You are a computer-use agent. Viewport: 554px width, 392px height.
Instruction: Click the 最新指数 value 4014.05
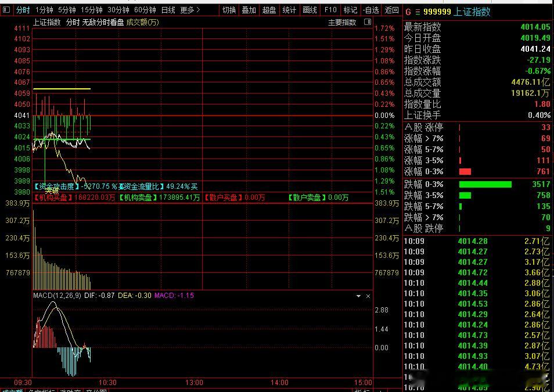tap(535, 27)
